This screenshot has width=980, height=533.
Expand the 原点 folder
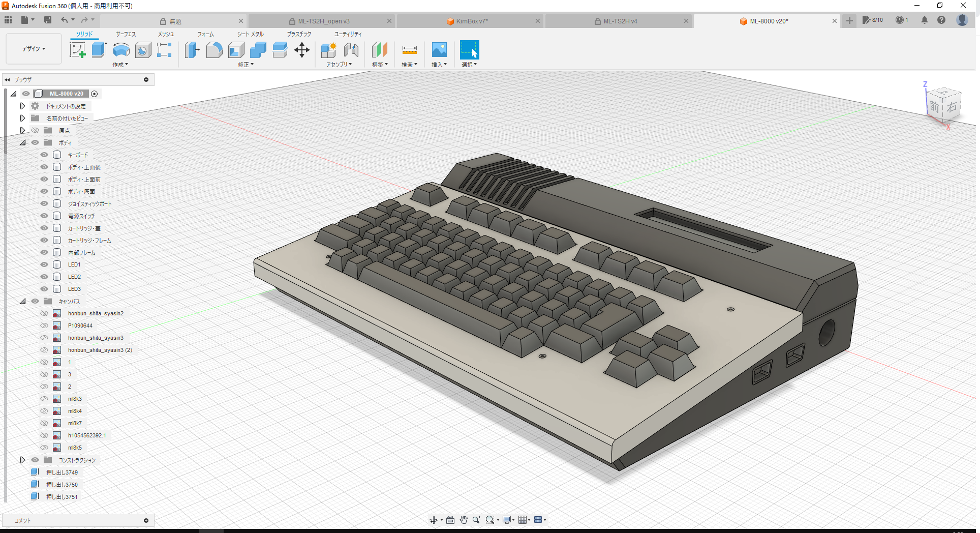(22, 130)
